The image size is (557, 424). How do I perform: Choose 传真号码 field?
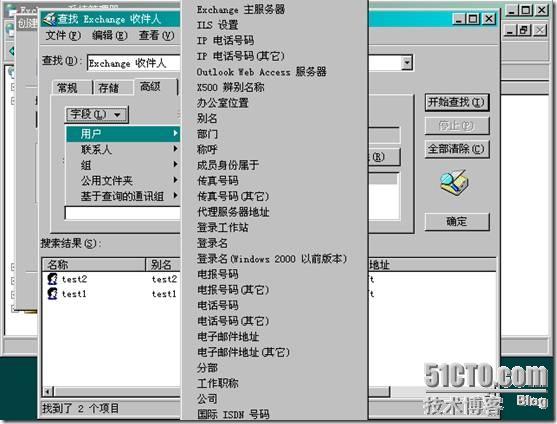275,181
